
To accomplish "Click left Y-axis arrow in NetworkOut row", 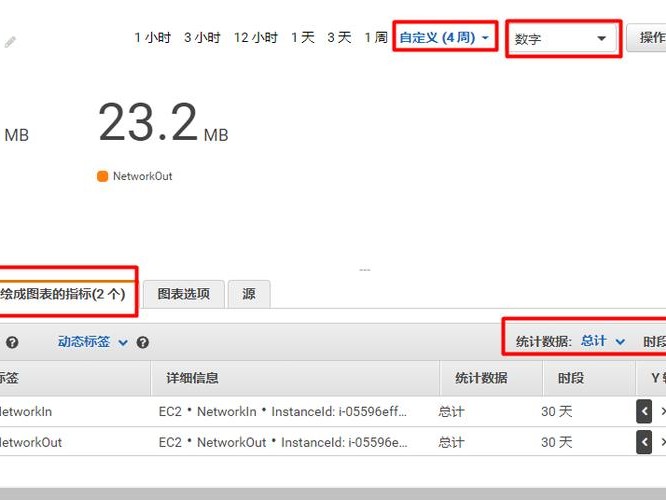I will coord(644,442).
